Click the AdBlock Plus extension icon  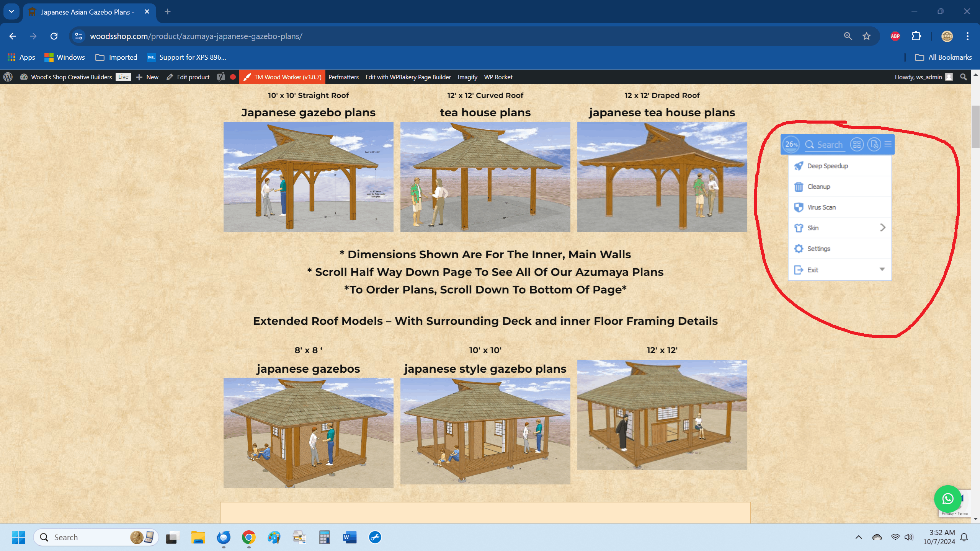(x=895, y=36)
